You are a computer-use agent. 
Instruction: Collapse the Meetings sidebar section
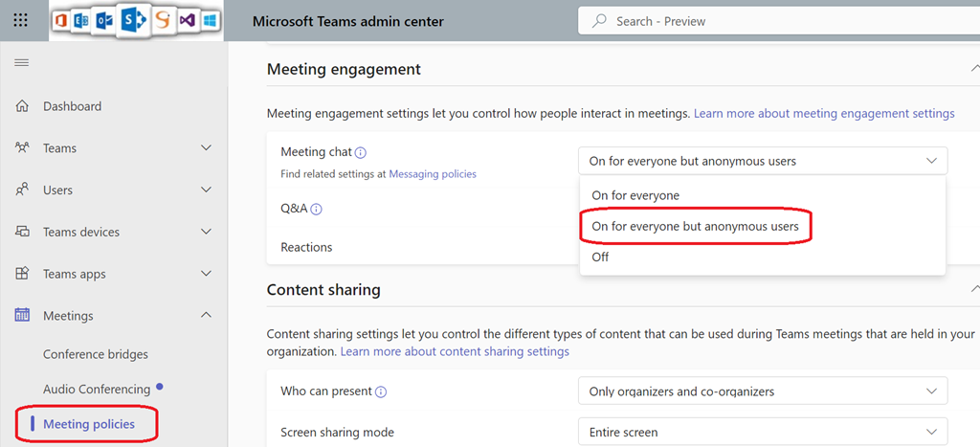(206, 316)
